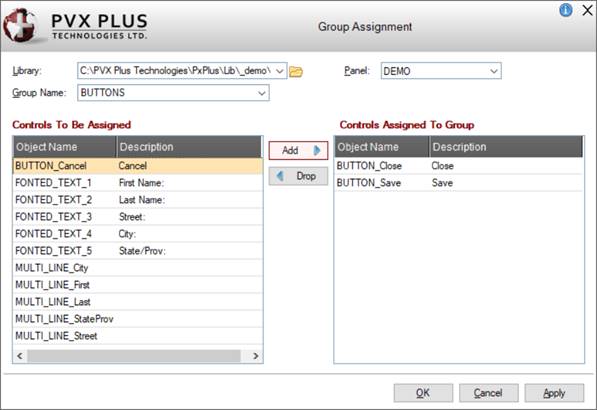Select MULTI_LINE_StateProv control row
The image size is (597, 410).
[x=138, y=319]
